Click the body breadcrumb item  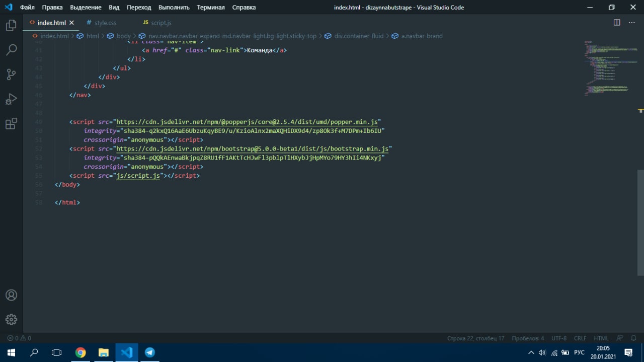tap(119, 36)
